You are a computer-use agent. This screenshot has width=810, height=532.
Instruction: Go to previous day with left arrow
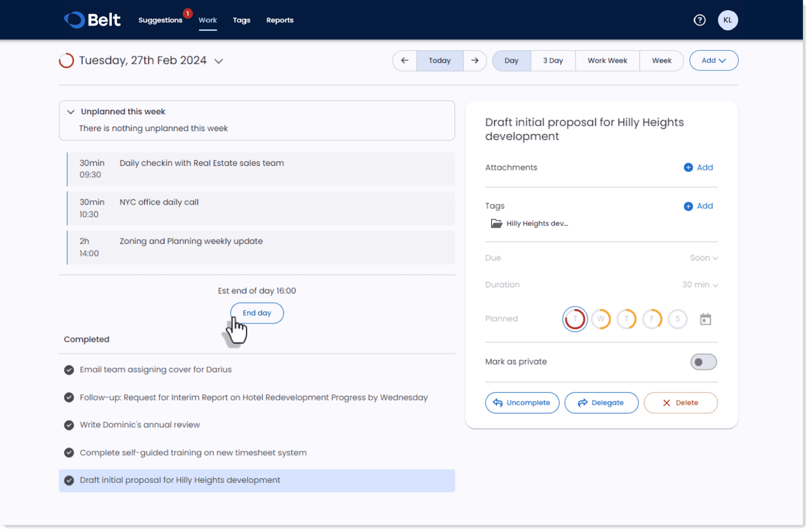[404, 61]
